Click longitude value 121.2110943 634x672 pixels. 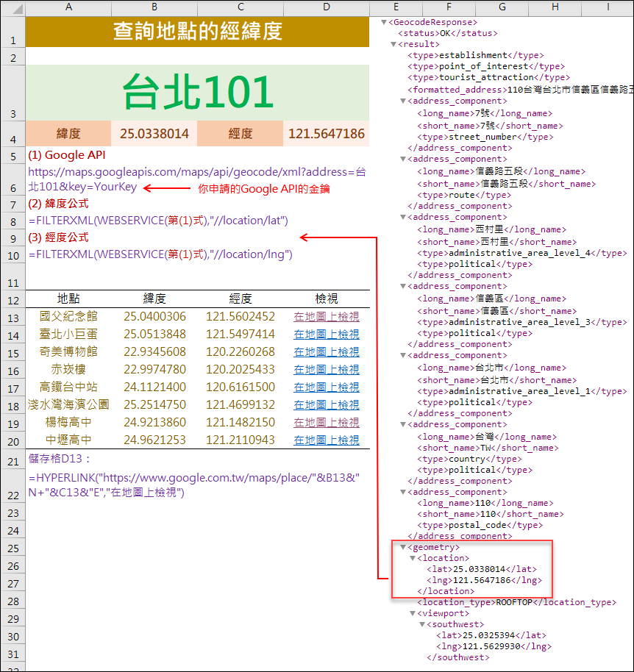click(x=241, y=440)
